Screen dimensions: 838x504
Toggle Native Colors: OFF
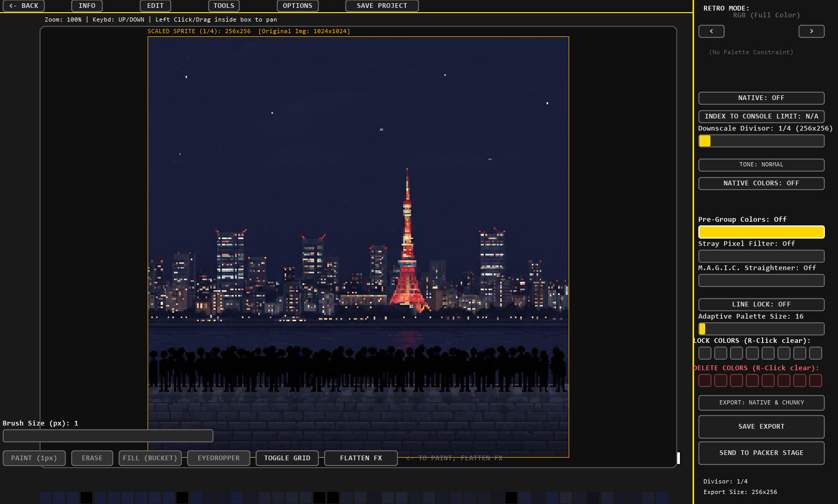(761, 184)
